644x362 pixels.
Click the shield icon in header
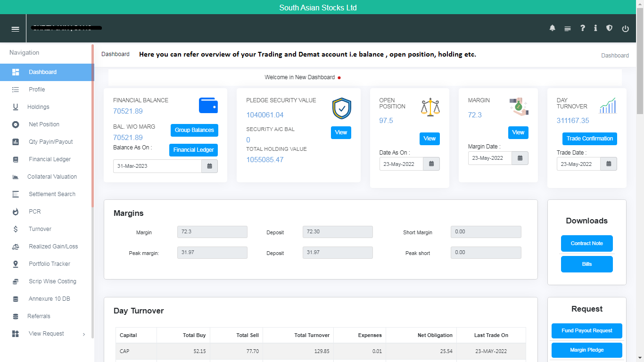click(610, 28)
